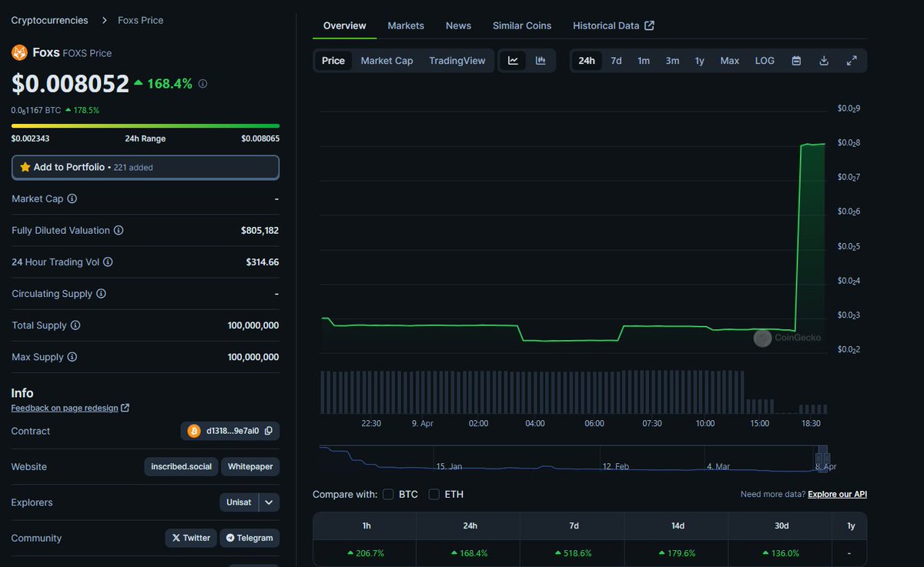924x567 pixels.
Task: Open inscribed.social website link
Action: (x=182, y=466)
